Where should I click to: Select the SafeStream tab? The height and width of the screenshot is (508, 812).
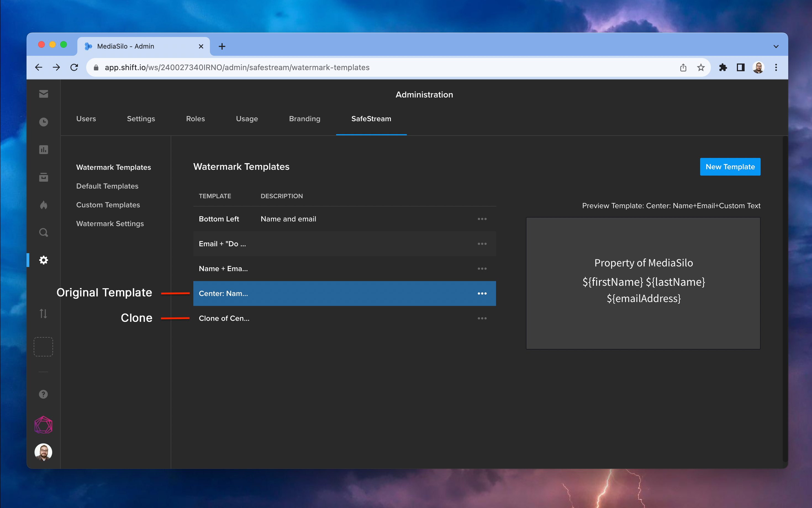(x=371, y=119)
